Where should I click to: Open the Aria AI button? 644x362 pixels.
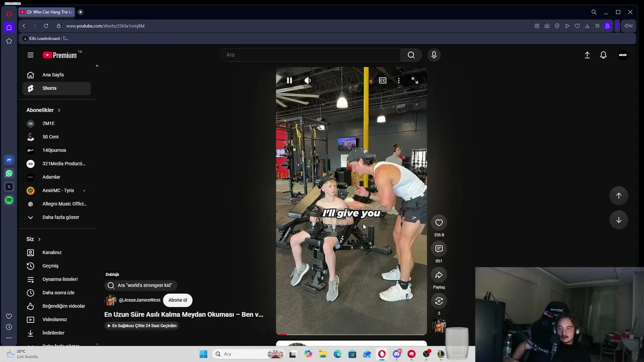pos(628,26)
